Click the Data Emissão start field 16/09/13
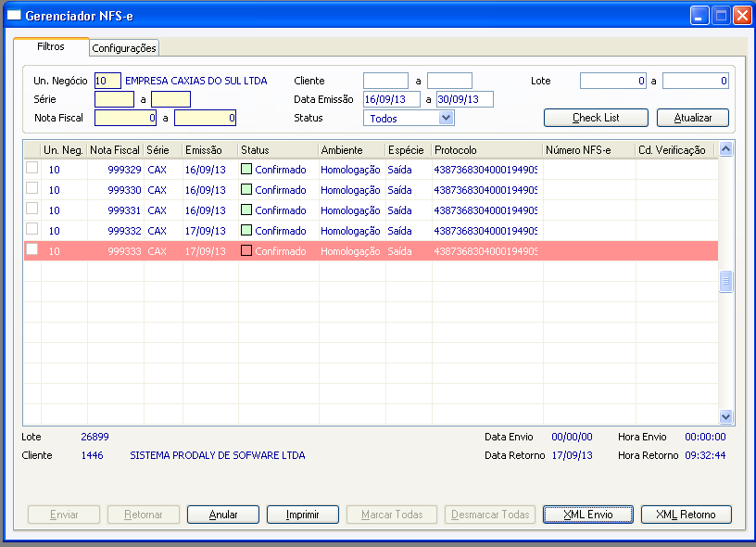This screenshot has width=756, height=547. pos(392,99)
